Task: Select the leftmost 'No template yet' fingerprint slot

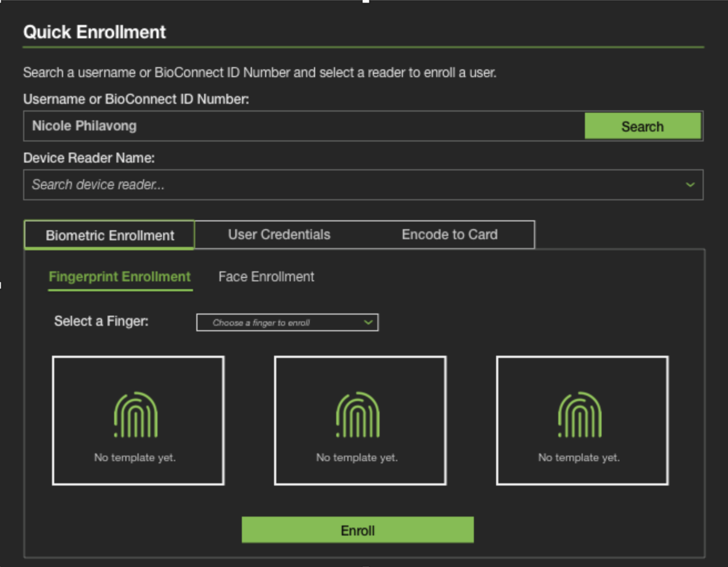Action: [x=137, y=420]
